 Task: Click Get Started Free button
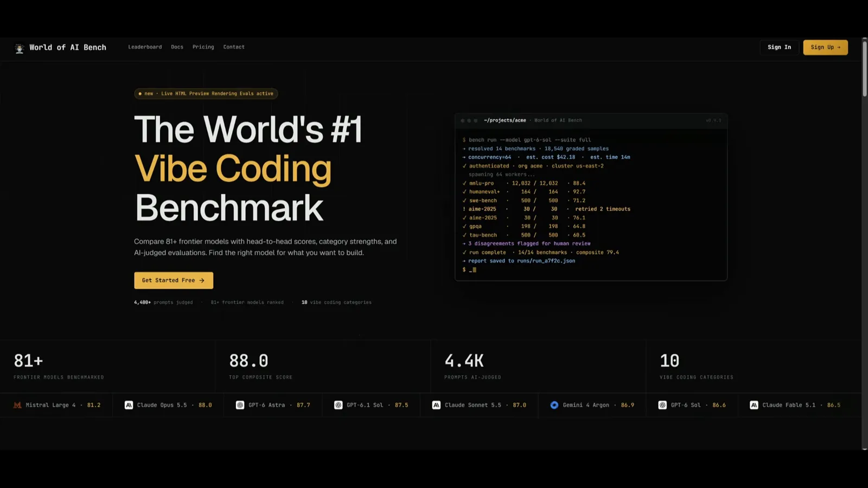(174, 280)
